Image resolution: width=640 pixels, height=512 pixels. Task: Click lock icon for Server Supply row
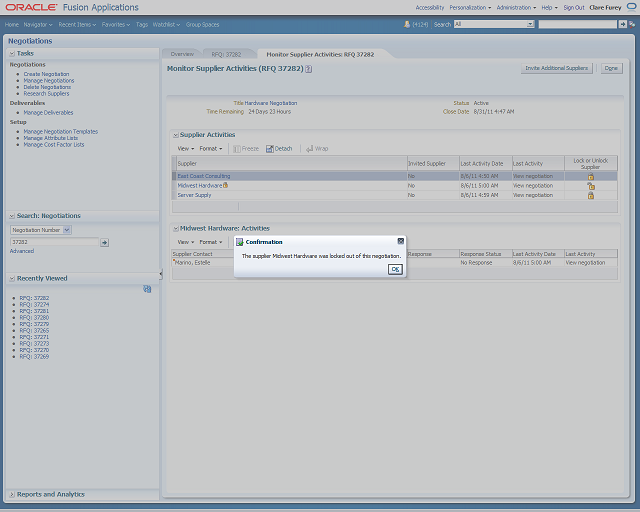coord(591,196)
